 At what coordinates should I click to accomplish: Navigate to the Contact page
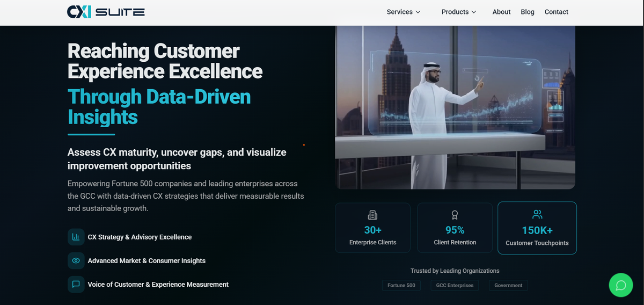(556, 12)
